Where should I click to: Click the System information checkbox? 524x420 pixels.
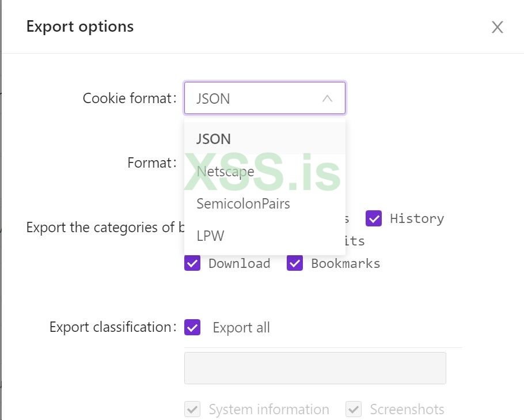point(192,410)
